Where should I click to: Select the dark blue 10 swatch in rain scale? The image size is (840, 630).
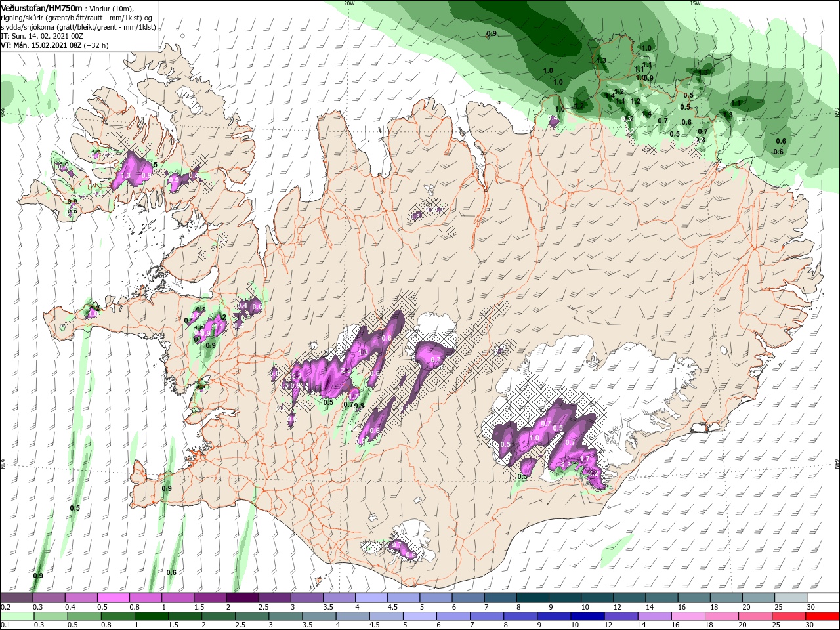588,617
